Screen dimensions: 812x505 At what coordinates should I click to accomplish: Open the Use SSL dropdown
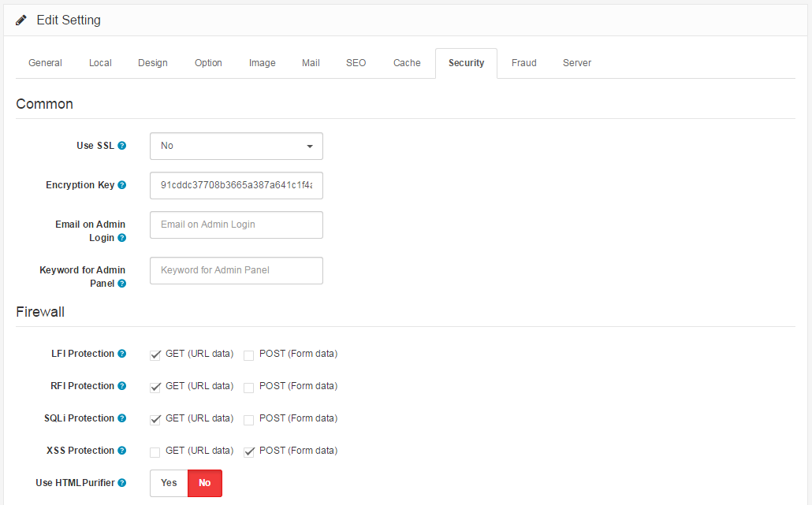coord(237,147)
